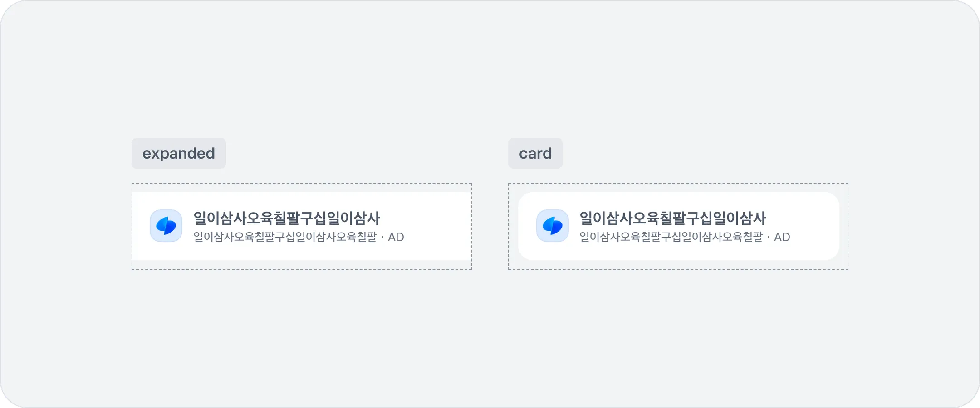Click the blue app icon in expanded row
Viewport: 980px width, 408px height.
[x=166, y=226]
